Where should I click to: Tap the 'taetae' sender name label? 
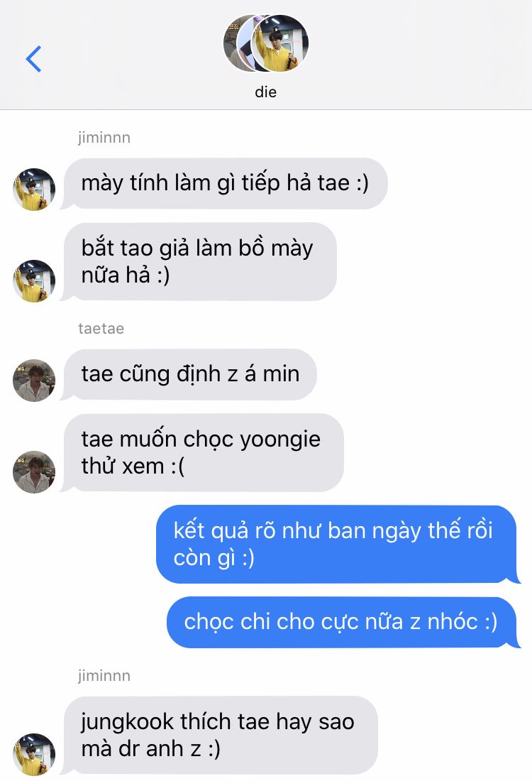point(101,329)
